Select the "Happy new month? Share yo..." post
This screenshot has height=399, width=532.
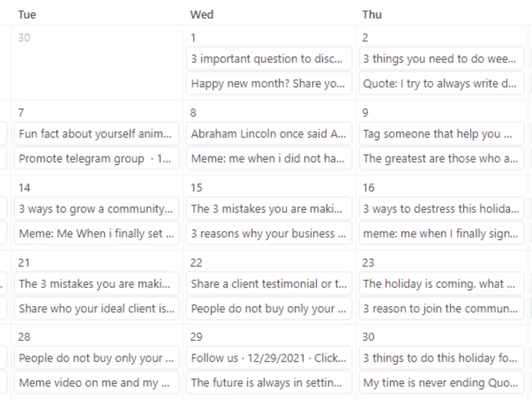pos(269,84)
